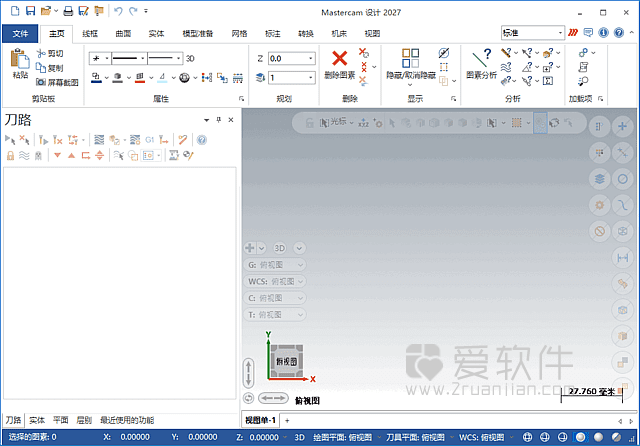Switch to the 标注 ribbon tab

tap(273, 33)
